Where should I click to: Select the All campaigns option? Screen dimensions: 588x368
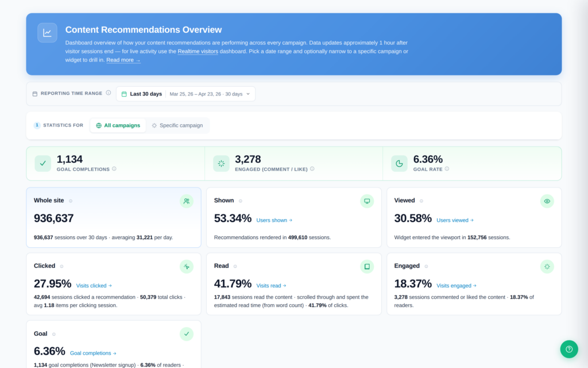pyautogui.click(x=118, y=125)
